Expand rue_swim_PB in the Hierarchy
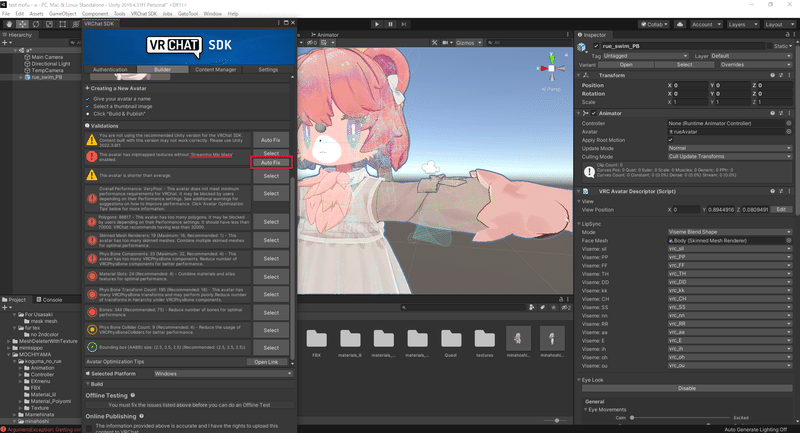The height and width of the screenshot is (433, 800). 21,78
